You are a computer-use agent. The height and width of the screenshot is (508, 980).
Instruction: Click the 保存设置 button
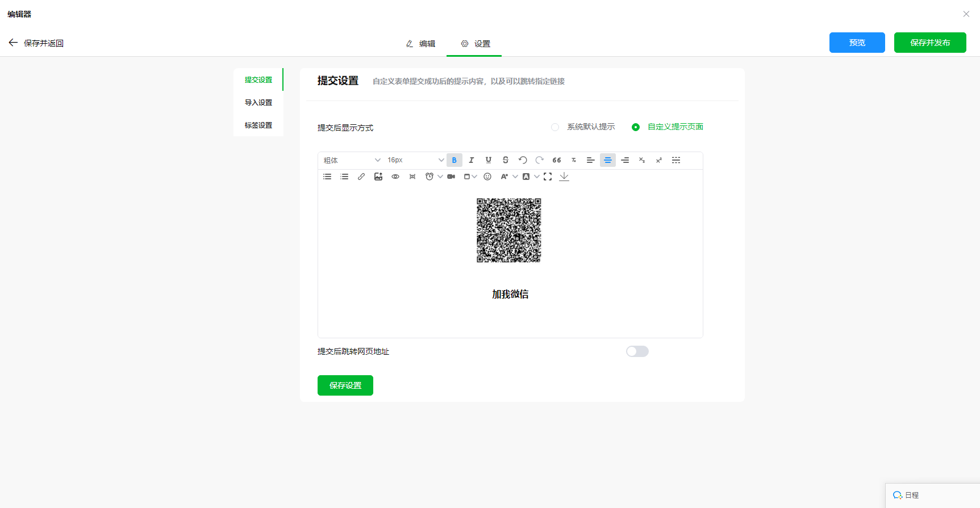(345, 385)
